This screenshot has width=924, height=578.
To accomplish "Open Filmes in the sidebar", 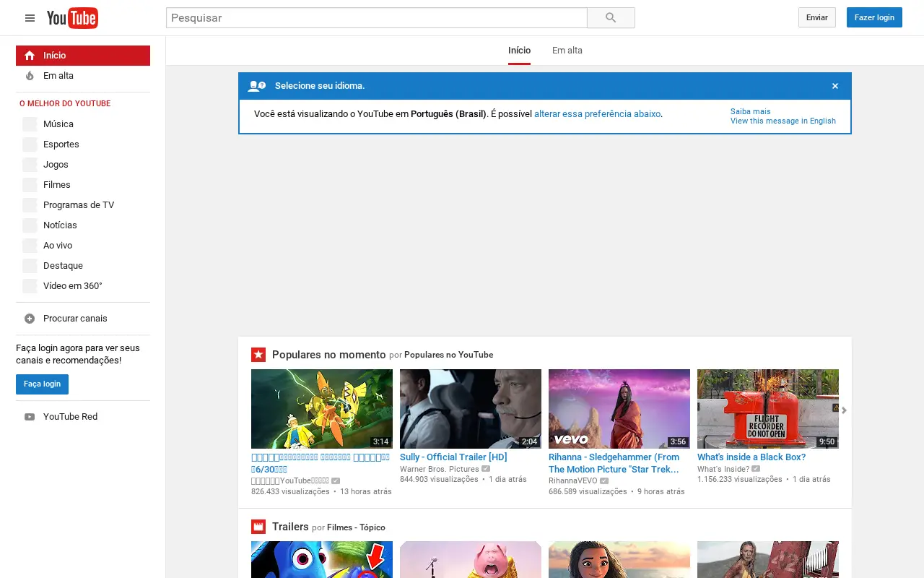I will (x=83, y=185).
